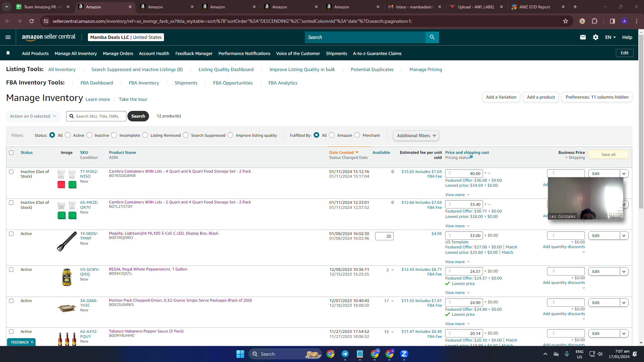Viewport: 644px width, 362px height.
Task: Reload the page with browser refresh icon
Action: coord(32,21)
